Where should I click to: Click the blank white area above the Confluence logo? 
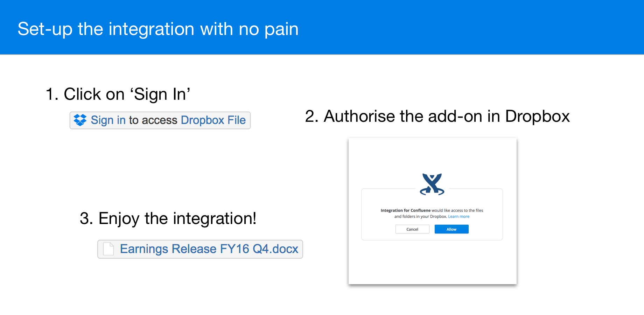[433, 154]
